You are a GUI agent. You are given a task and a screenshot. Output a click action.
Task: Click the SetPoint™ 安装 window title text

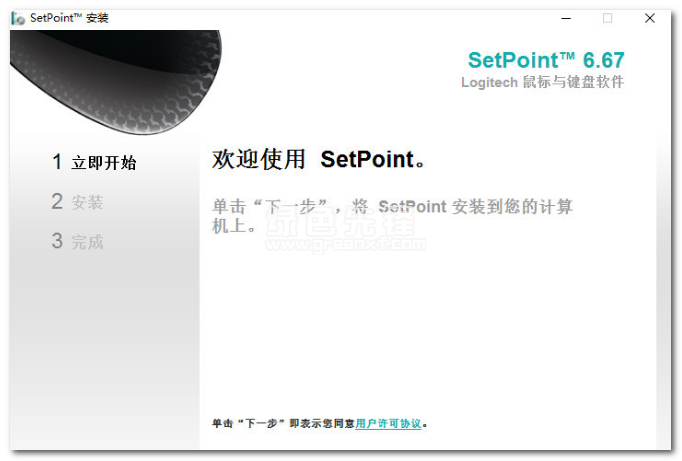point(69,18)
